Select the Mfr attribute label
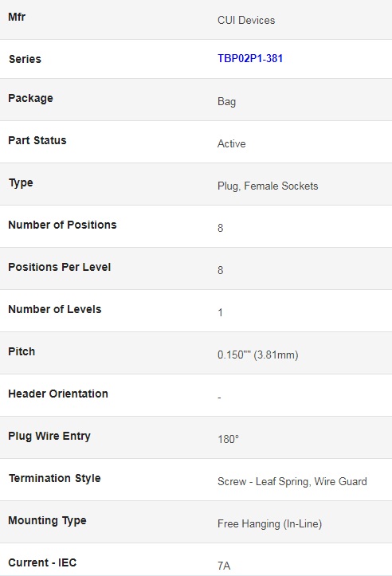This screenshot has height=576, width=392. coord(17,17)
